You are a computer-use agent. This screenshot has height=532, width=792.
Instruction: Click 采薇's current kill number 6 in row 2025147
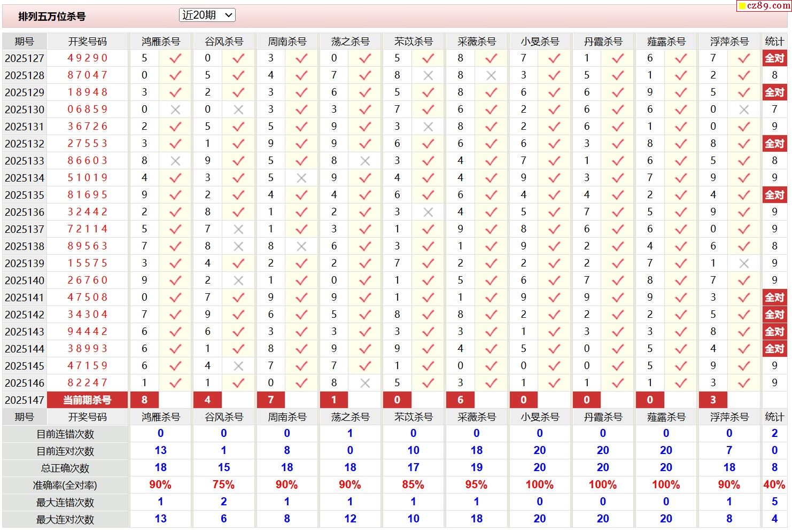pyautogui.click(x=460, y=400)
